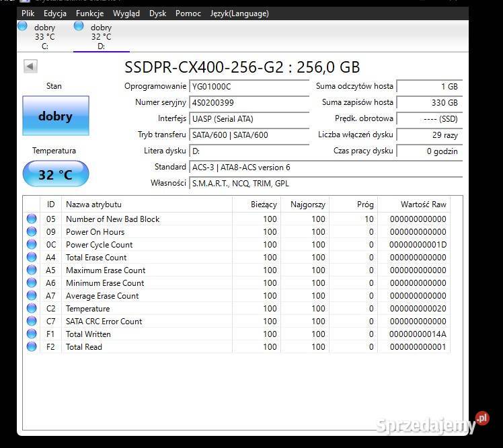The height and width of the screenshot is (448, 503).
Task: Click the Litera dysku field D:
Action: pyautogui.click(x=249, y=151)
